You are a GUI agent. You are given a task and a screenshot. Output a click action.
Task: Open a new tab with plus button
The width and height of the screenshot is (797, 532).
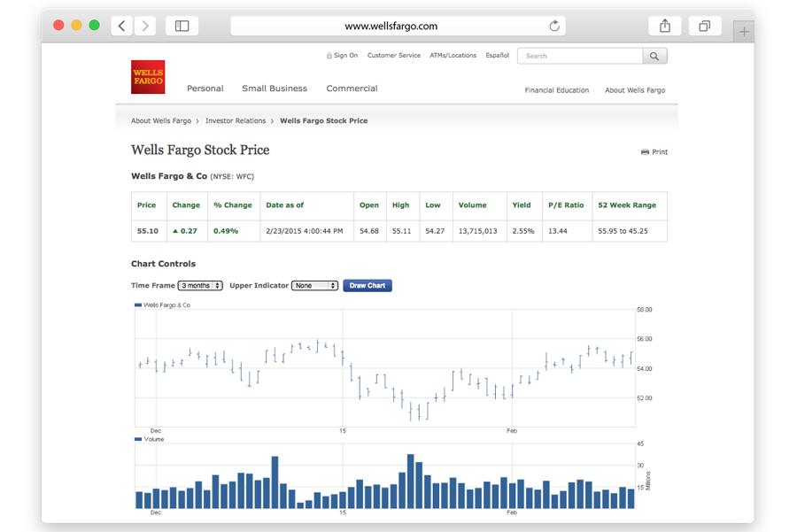(x=744, y=32)
